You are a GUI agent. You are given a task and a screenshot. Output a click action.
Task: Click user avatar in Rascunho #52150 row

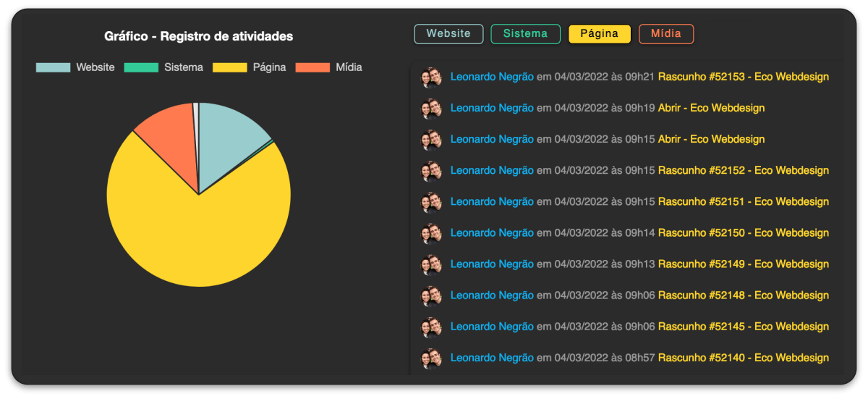click(x=431, y=233)
